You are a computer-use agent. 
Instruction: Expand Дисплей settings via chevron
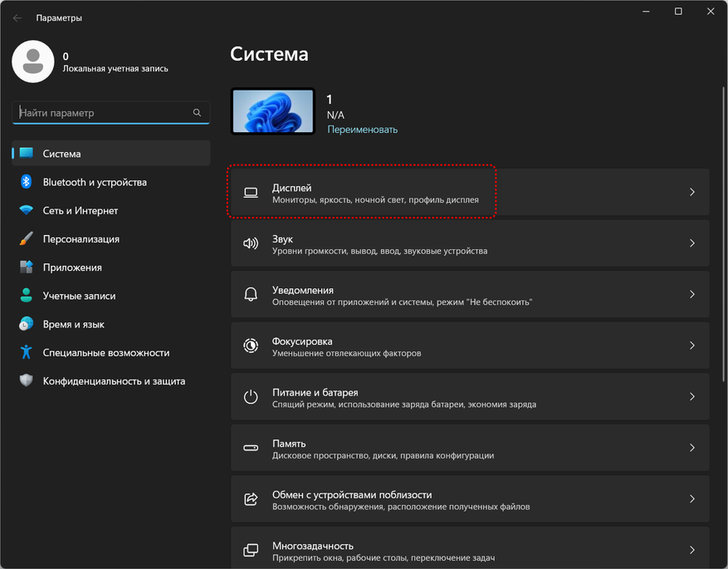pyautogui.click(x=691, y=193)
